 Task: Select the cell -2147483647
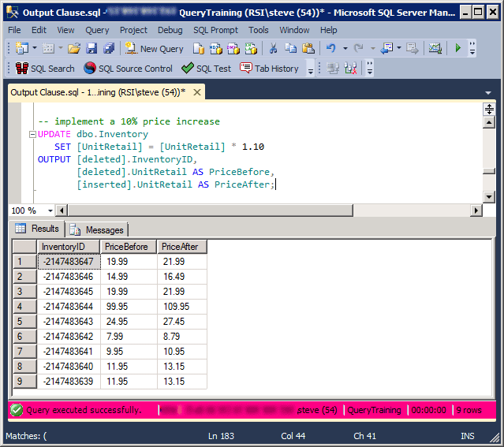pyautogui.click(x=69, y=262)
